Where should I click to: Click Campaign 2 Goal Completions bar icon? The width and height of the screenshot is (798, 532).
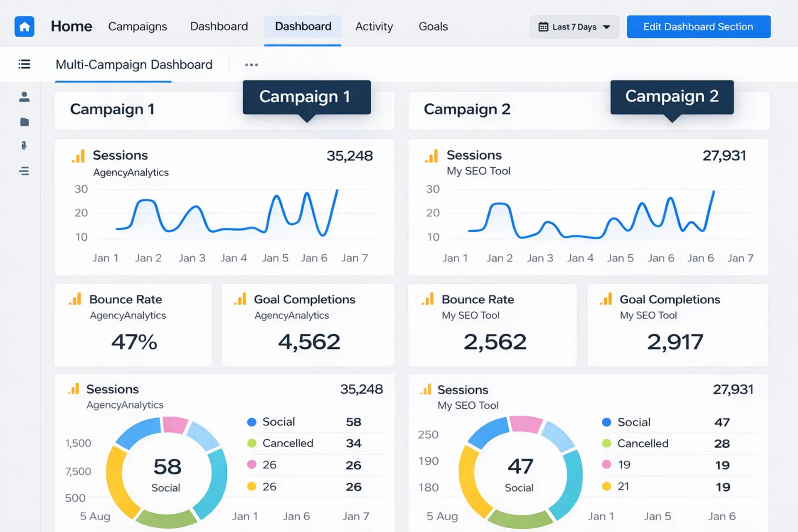tap(606, 299)
